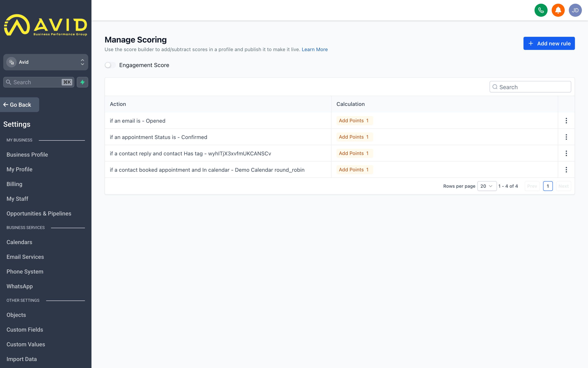Go to WhatsApp settings
The width and height of the screenshot is (588, 368).
[x=20, y=286]
